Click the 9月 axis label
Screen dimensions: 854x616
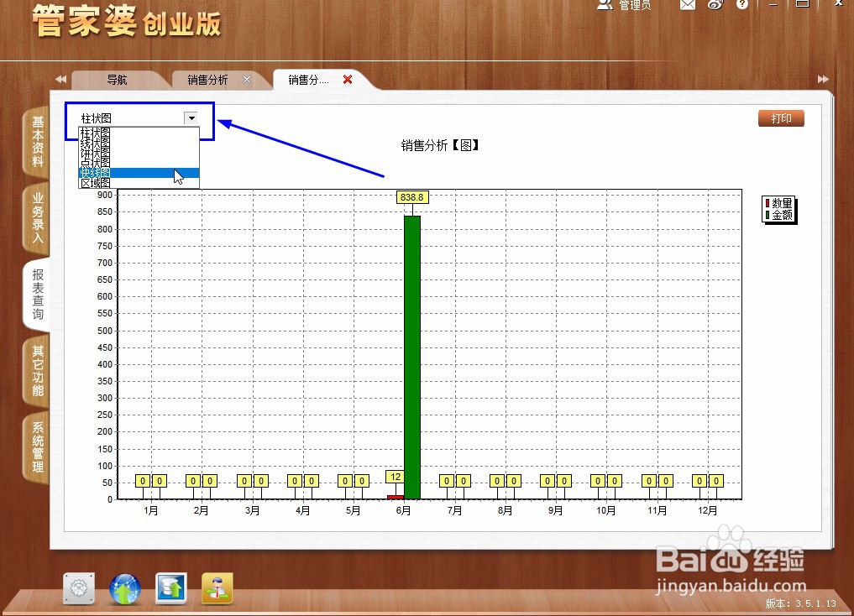click(556, 510)
